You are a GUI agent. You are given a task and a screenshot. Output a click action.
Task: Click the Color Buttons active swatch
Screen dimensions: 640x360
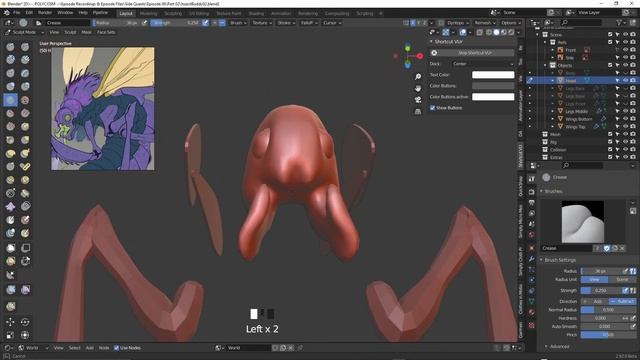coord(493,97)
